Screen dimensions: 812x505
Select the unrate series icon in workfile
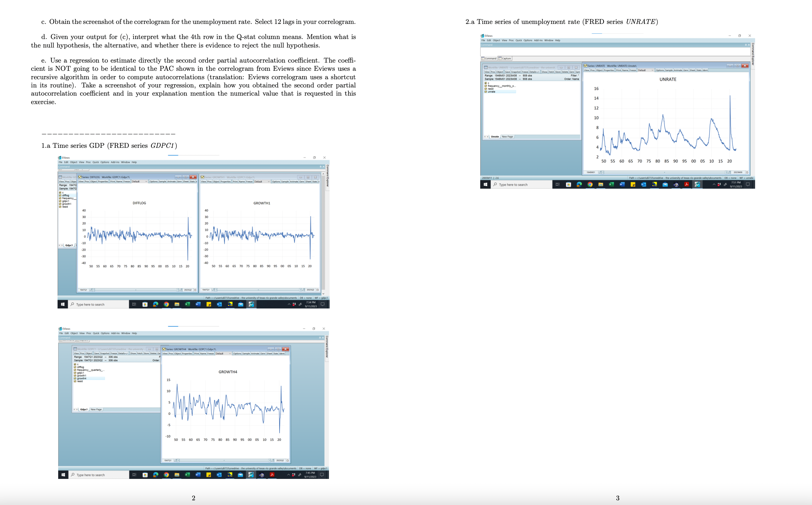[486, 92]
